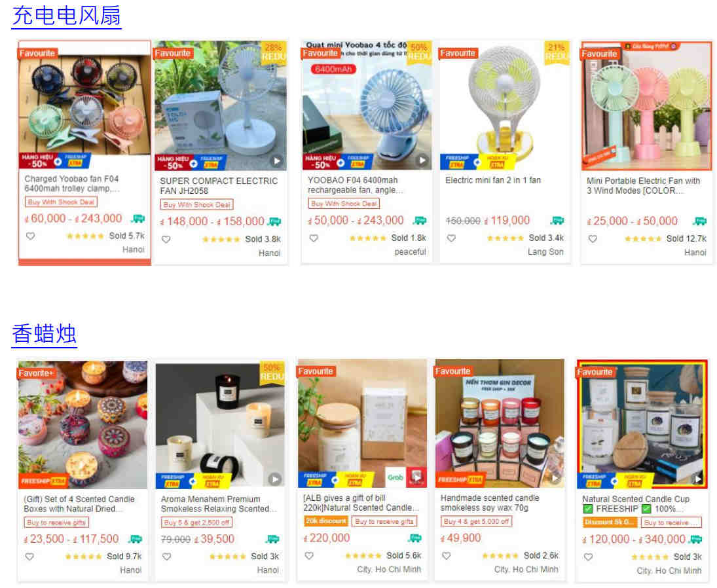Like the Charged Yoobao fan F04 heart icon
The image size is (717, 588).
pos(30,236)
